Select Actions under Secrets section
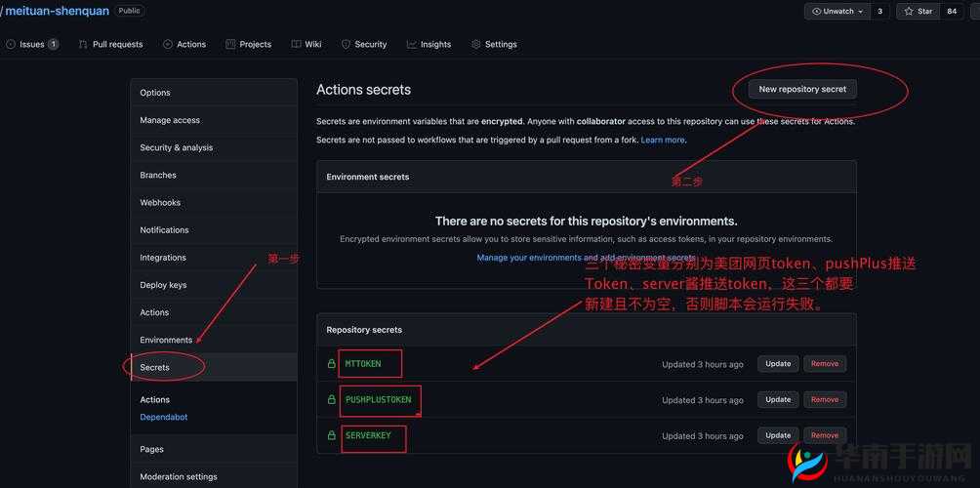Screen dimensions: 980x488 click(x=155, y=400)
